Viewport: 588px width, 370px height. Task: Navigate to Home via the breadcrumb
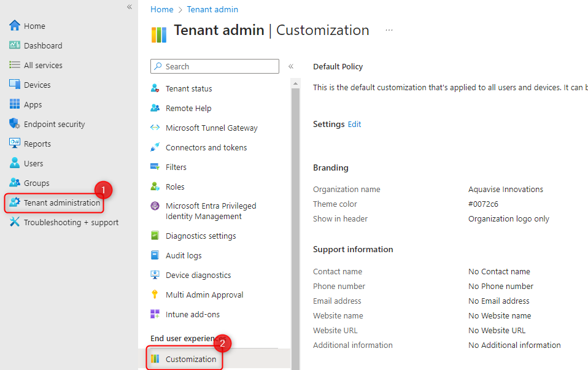coord(161,9)
